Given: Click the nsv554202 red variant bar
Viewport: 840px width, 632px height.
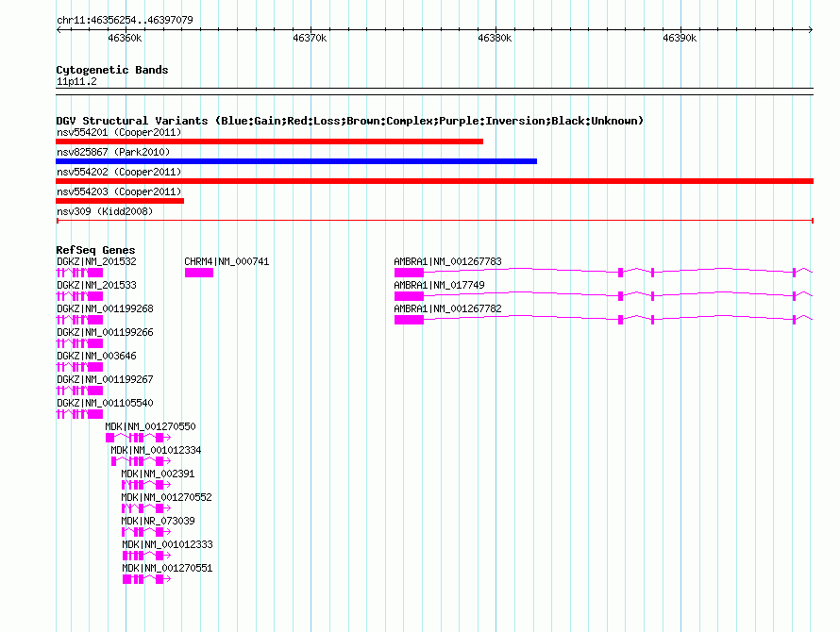Looking at the screenshot, I should (434, 181).
